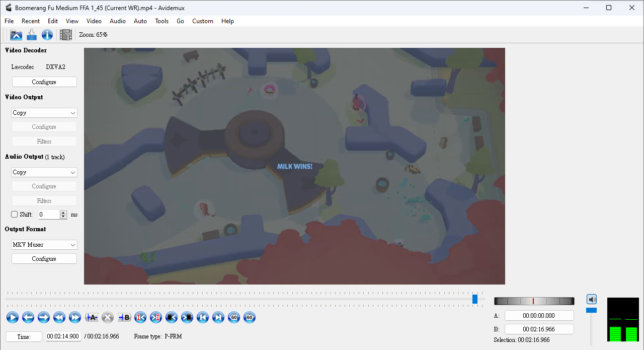Toggle the filtered preview film-strip icon
Viewport: 644px width, 350px height.
pos(66,35)
